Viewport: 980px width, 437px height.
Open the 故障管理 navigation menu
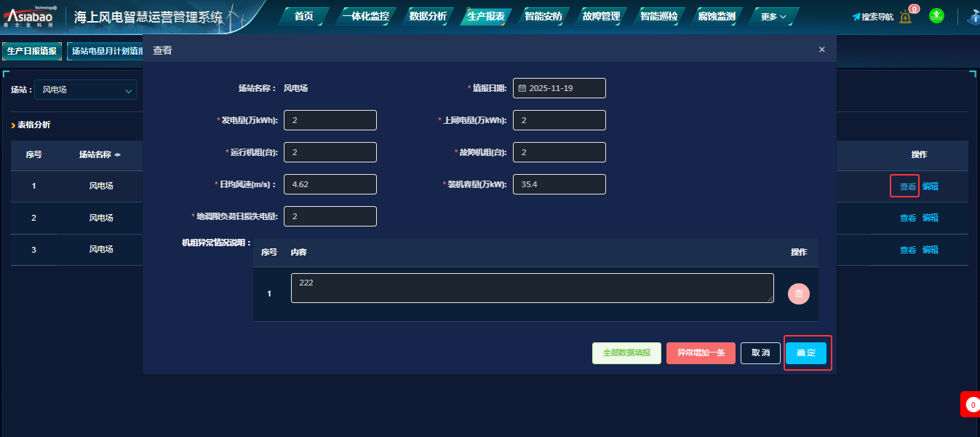[x=601, y=16]
